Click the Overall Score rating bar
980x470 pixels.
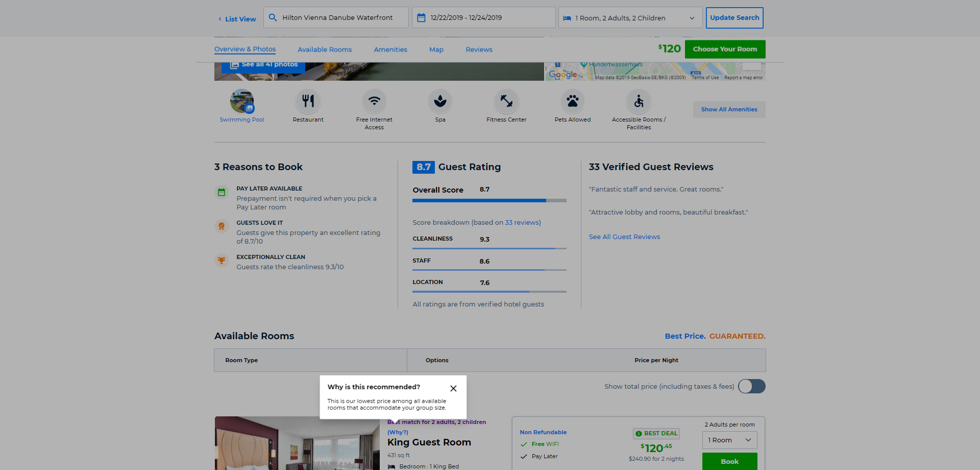pyautogui.click(x=489, y=201)
